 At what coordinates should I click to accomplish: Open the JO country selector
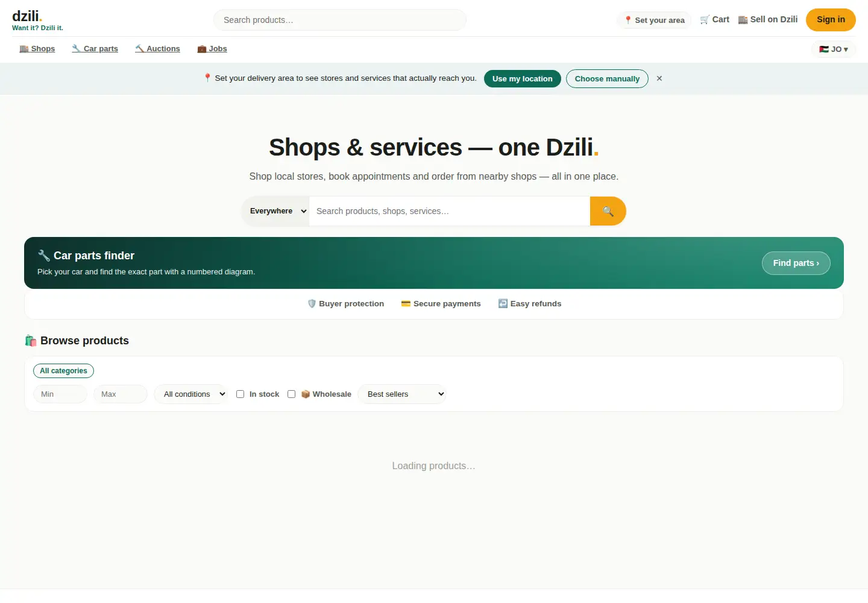[834, 49]
